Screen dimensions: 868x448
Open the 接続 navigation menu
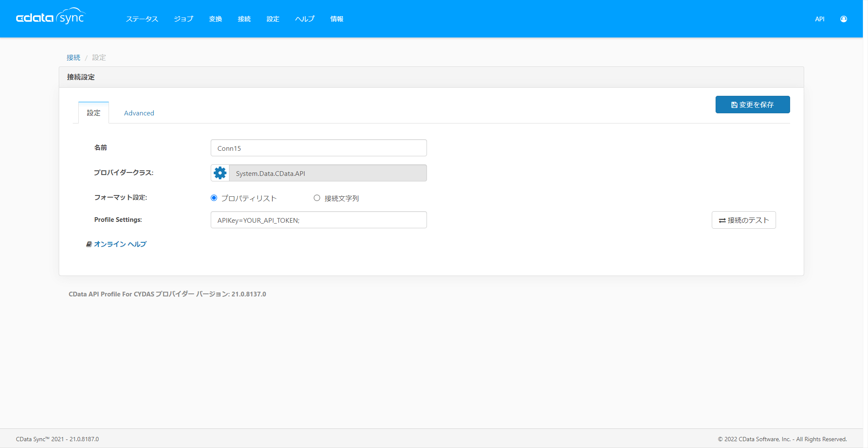point(244,19)
